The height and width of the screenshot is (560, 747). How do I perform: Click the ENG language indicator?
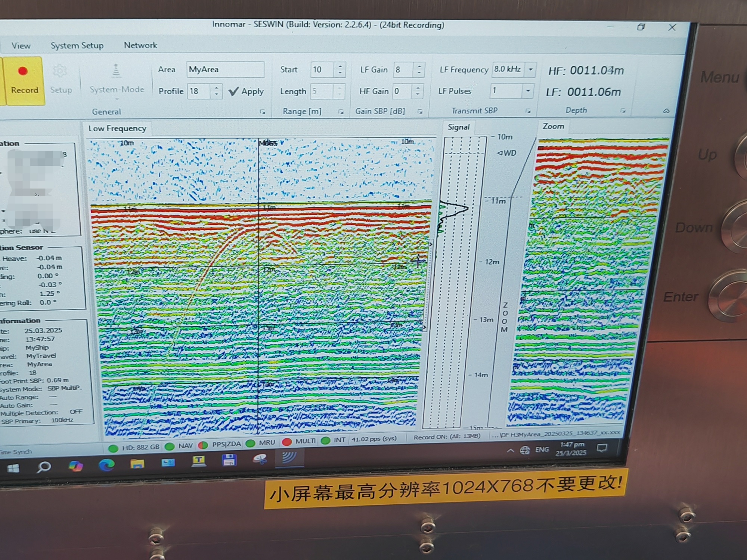click(x=542, y=449)
